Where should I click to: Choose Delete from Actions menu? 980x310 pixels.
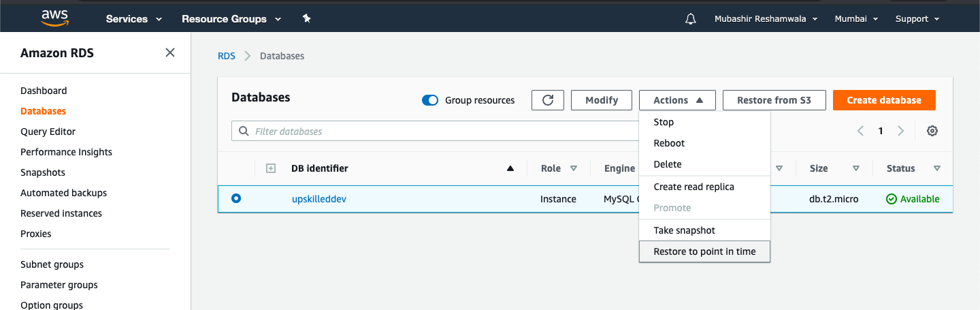tap(704, 164)
